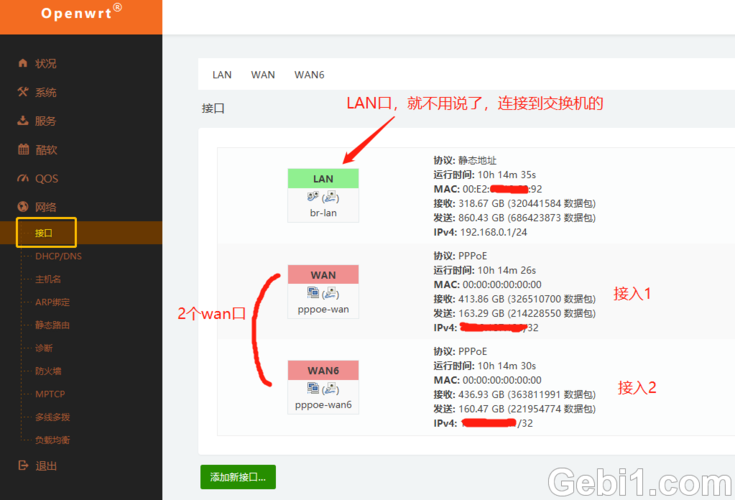Select 接口 in the sidebar
The height and width of the screenshot is (500, 735).
coord(44,233)
